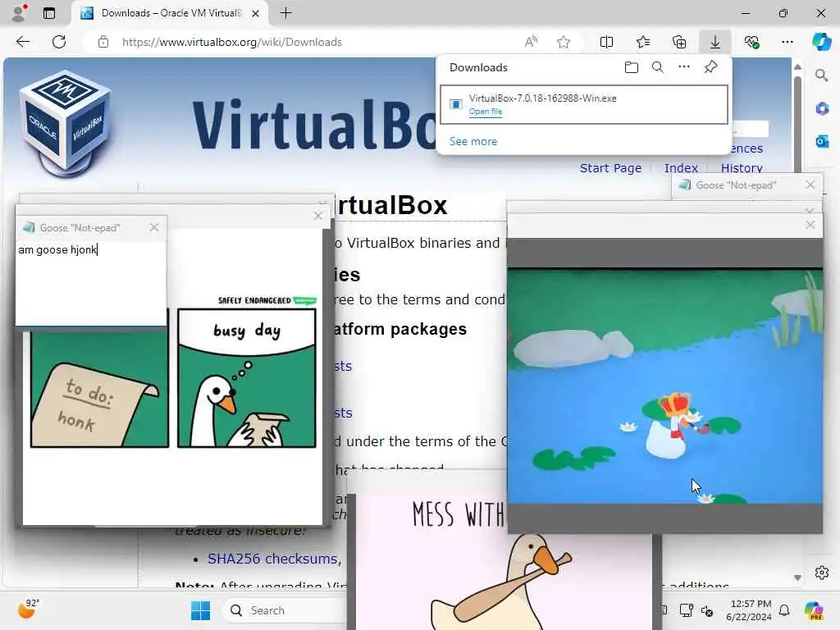Click the browser Back arrow
The width and height of the screenshot is (840, 630).
tap(22, 42)
